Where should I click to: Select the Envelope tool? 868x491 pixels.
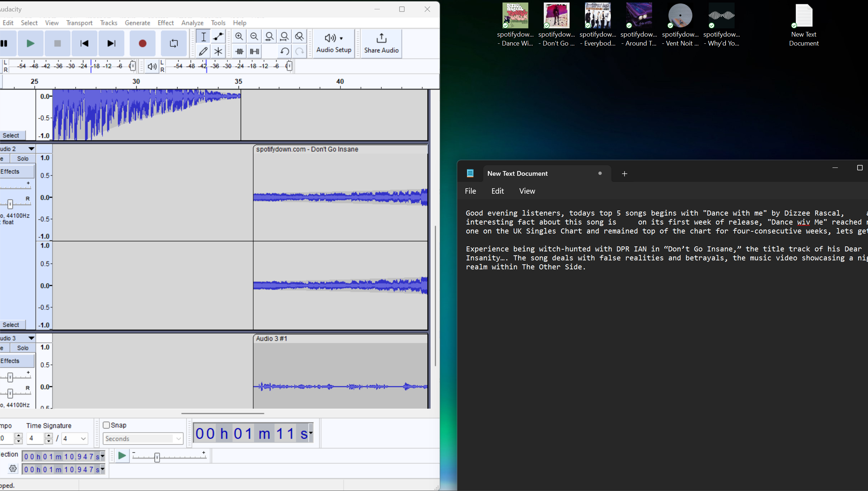218,37
